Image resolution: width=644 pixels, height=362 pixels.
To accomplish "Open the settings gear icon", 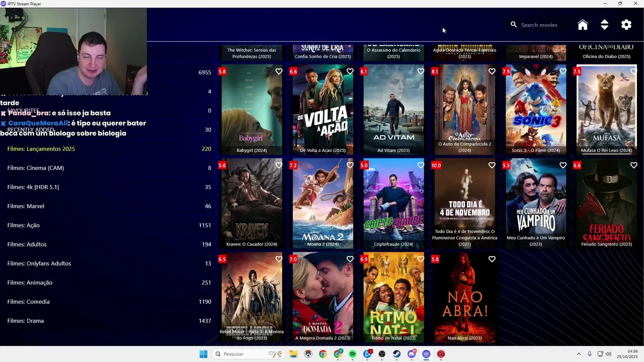I will 626,25.
